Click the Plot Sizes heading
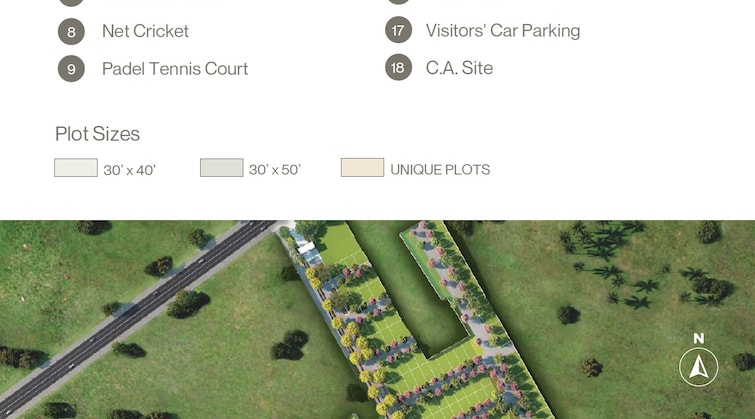Screen dimensions: 755x419 pos(97,134)
